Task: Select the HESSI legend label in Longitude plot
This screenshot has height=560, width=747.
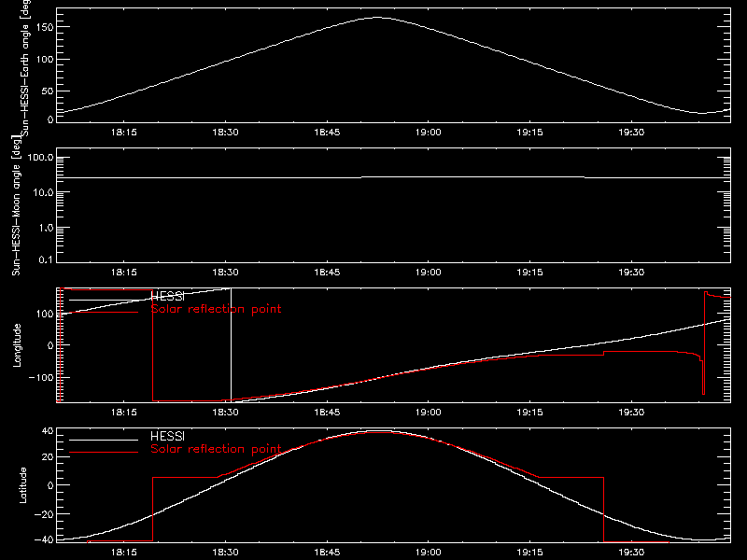Action: [167, 296]
